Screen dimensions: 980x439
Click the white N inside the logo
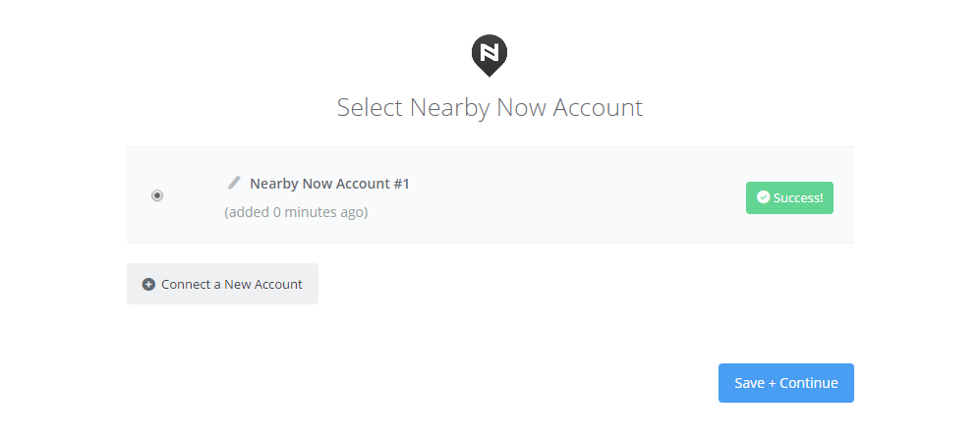click(490, 51)
